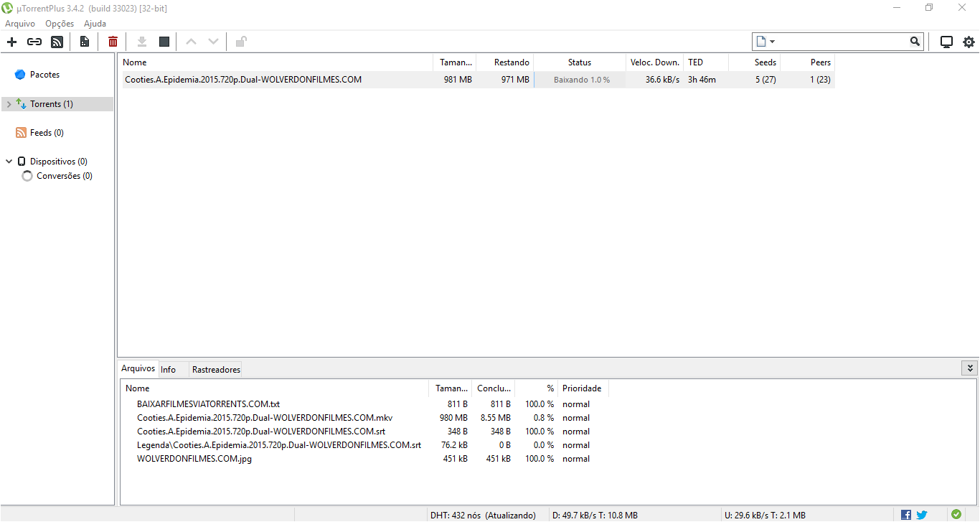
Task: Click inside the search input field
Action: (x=843, y=42)
